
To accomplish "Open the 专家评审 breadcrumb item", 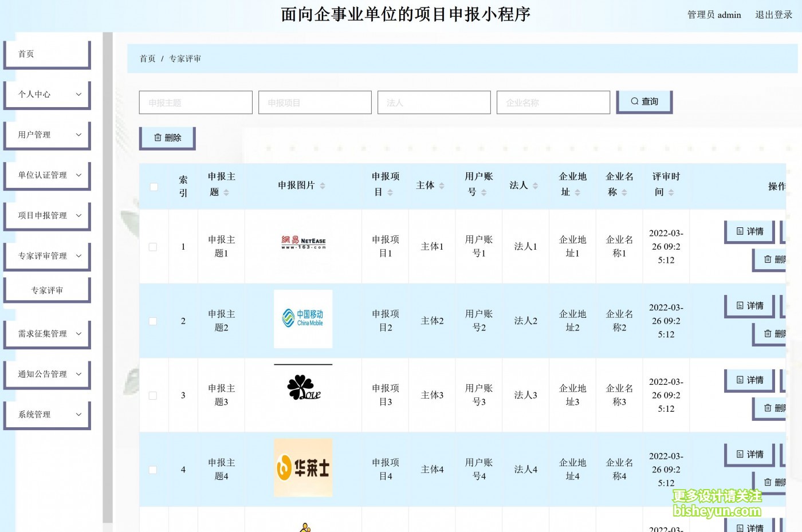I will click(x=184, y=58).
